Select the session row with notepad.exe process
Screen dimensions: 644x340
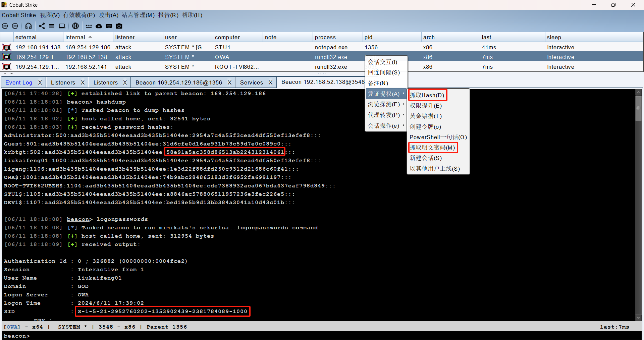tap(322, 47)
